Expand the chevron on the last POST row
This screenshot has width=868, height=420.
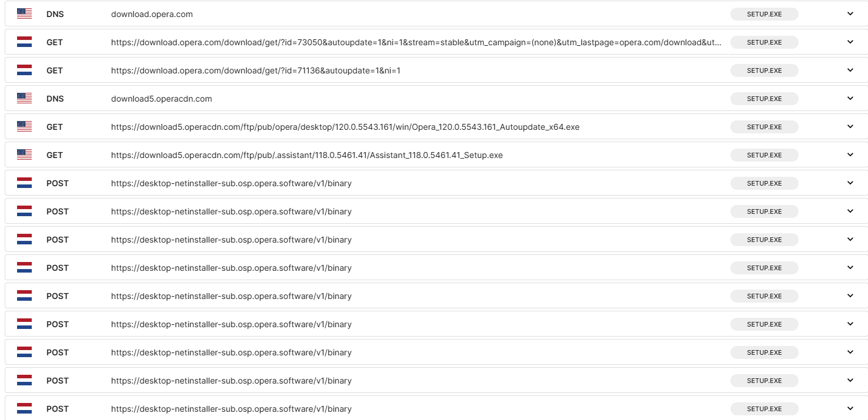(850, 409)
